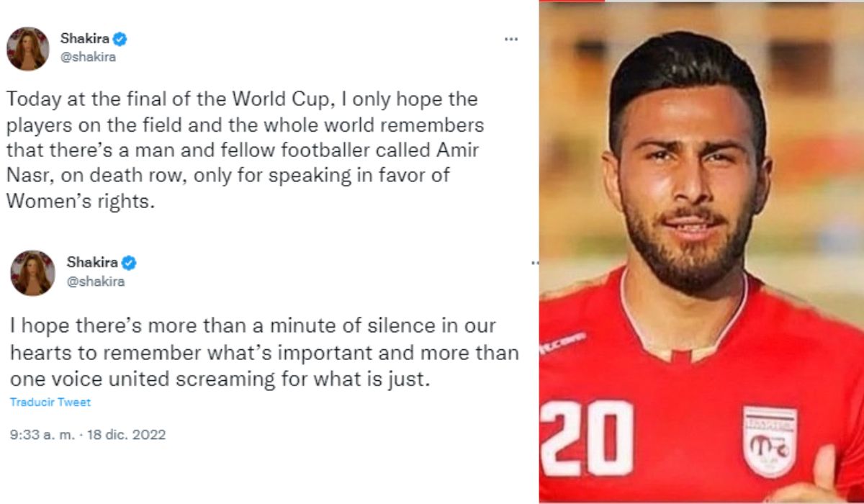Click Shakira's avatar on the second tweet
Screen dimensions: 864x504
[x=32, y=273]
